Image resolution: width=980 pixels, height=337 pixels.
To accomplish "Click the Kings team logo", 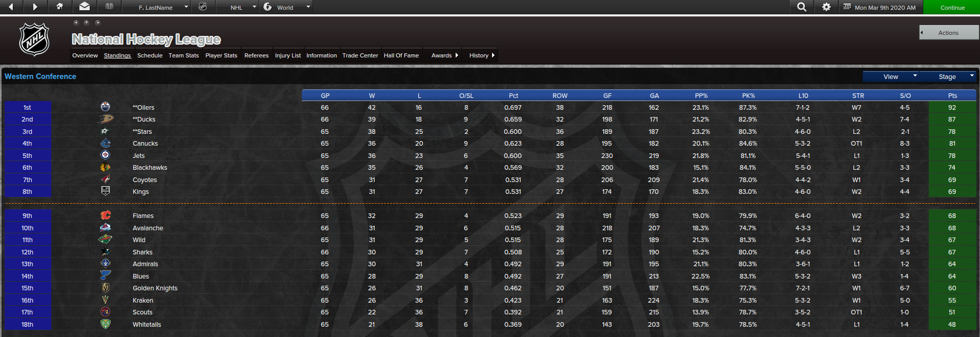I will (x=105, y=191).
